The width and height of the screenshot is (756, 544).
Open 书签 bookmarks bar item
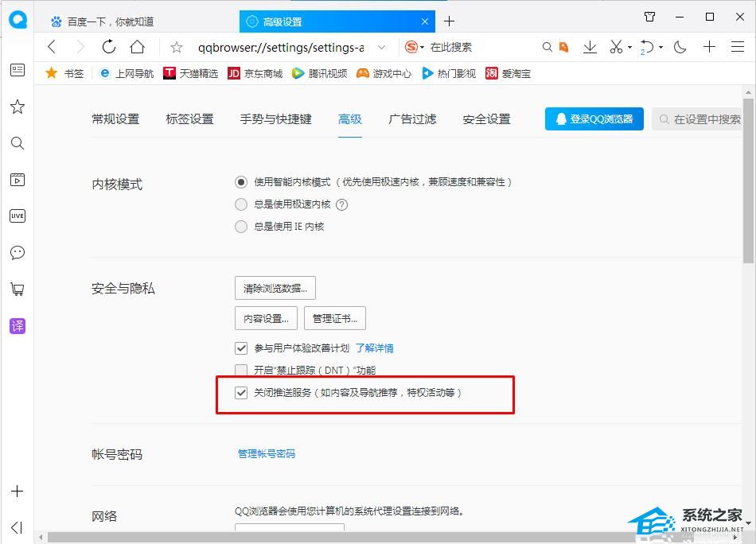pos(64,73)
